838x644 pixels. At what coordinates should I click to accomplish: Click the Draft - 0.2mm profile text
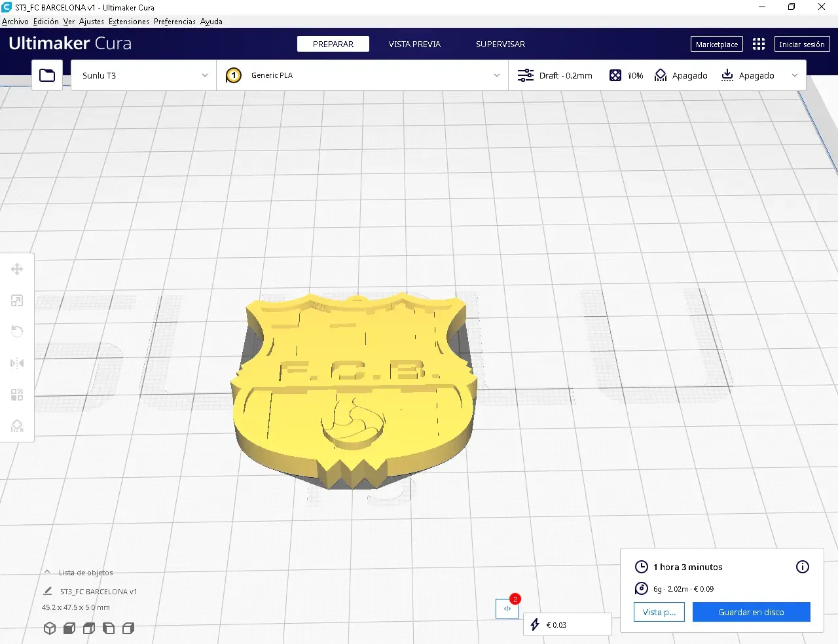[x=566, y=75]
